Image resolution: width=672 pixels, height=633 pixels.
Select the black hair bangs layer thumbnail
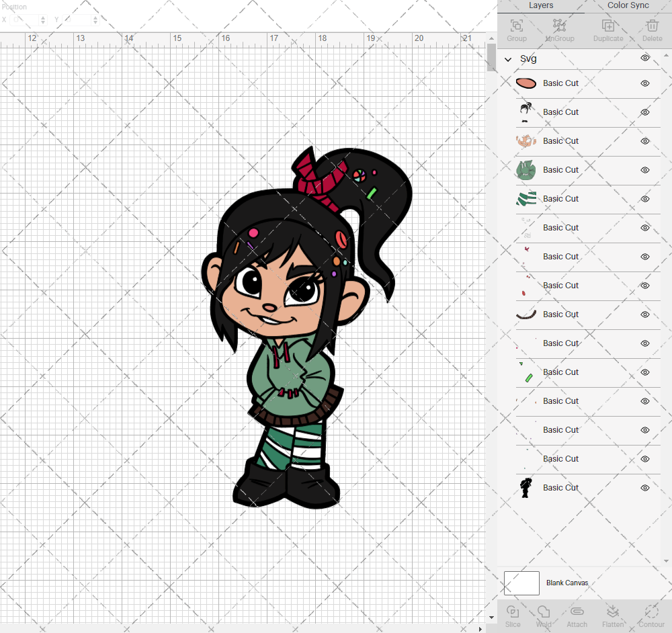pos(526,112)
